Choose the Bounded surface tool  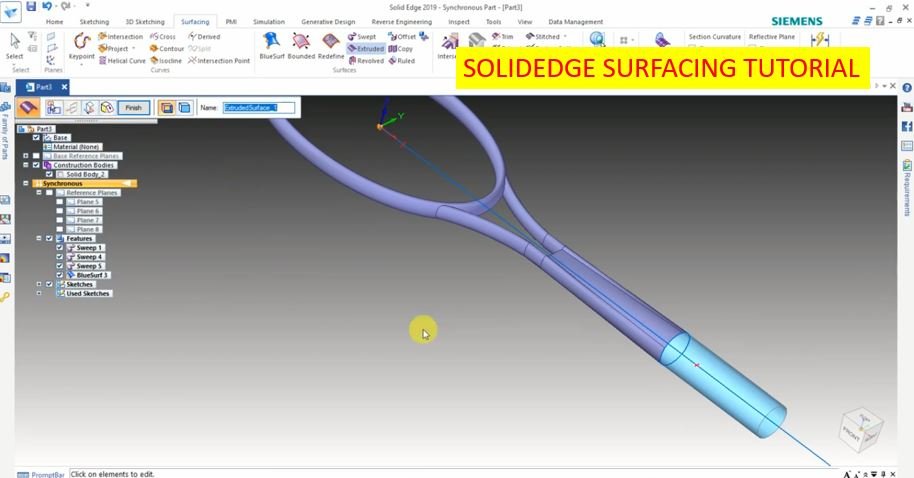301,46
